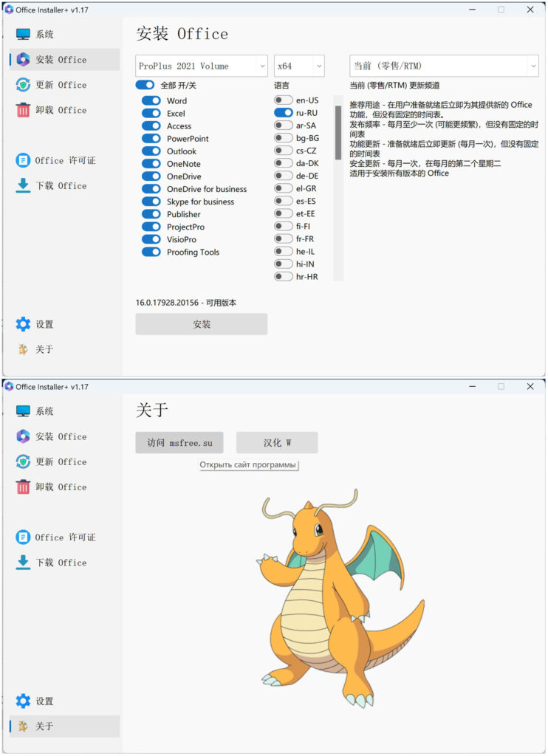Click the language list scrollbar thumb
This screenshot has width=548, height=756.
338,133
